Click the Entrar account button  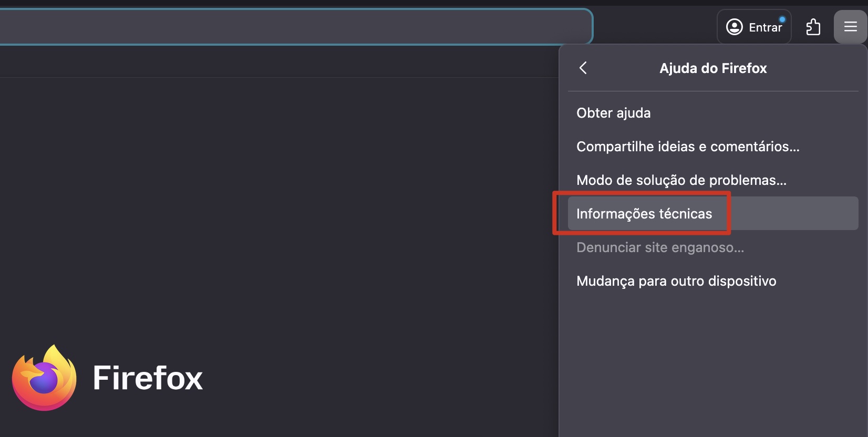pyautogui.click(x=754, y=27)
